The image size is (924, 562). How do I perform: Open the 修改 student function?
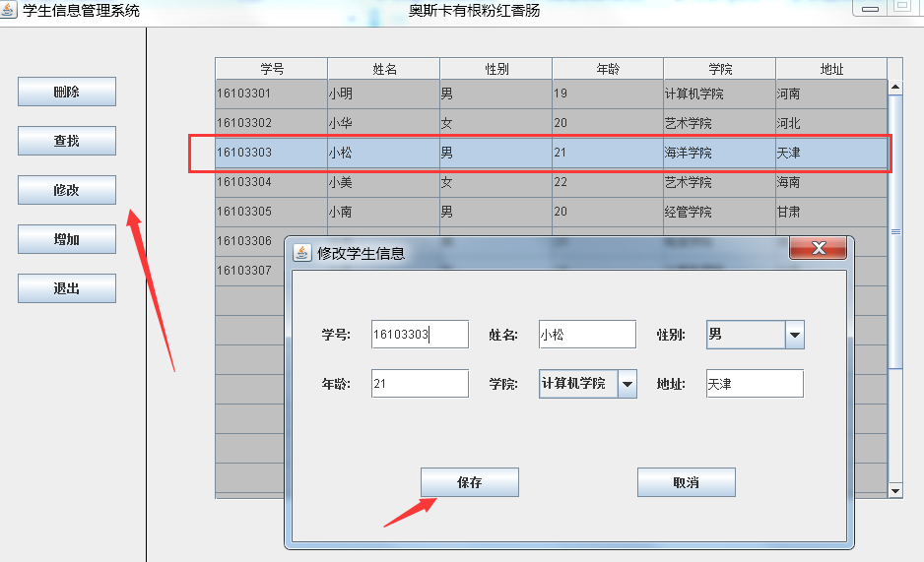click(67, 190)
